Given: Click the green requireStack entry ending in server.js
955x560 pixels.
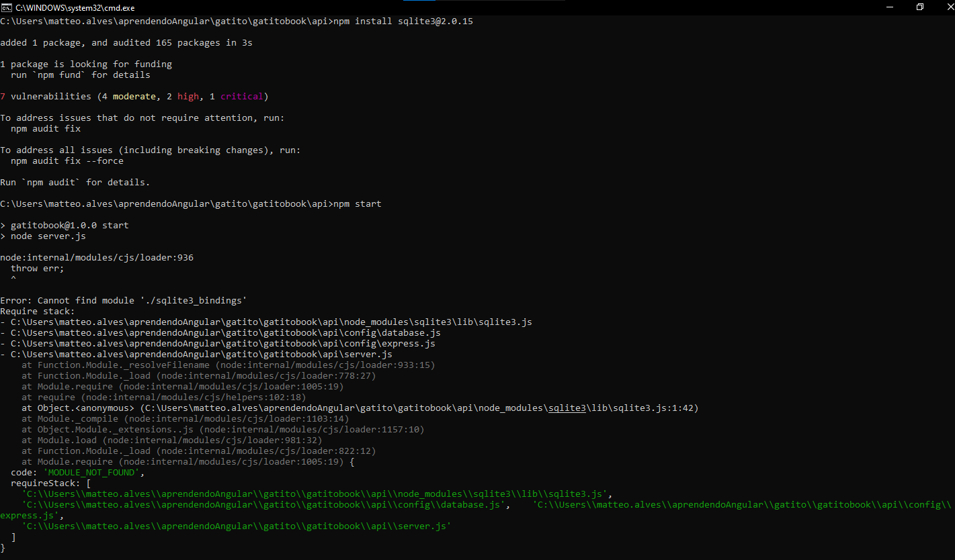Looking at the screenshot, I should tap(237, 526).
